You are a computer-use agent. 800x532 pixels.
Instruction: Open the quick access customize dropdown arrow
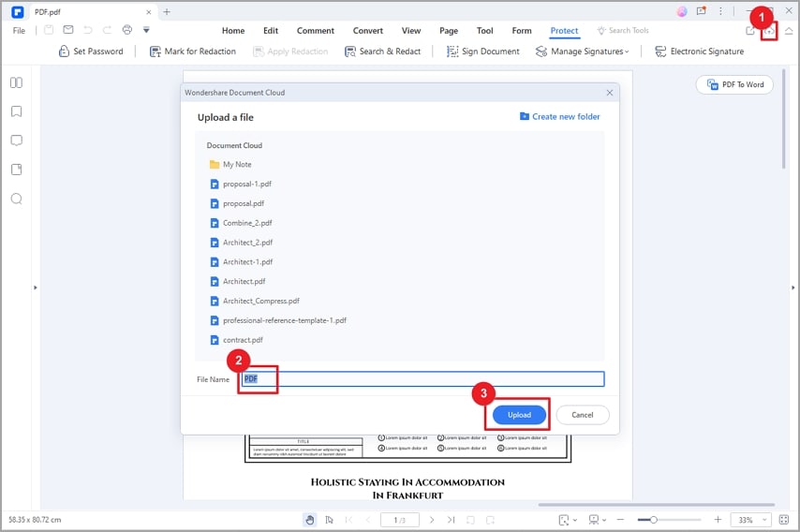tap(146, 30)
